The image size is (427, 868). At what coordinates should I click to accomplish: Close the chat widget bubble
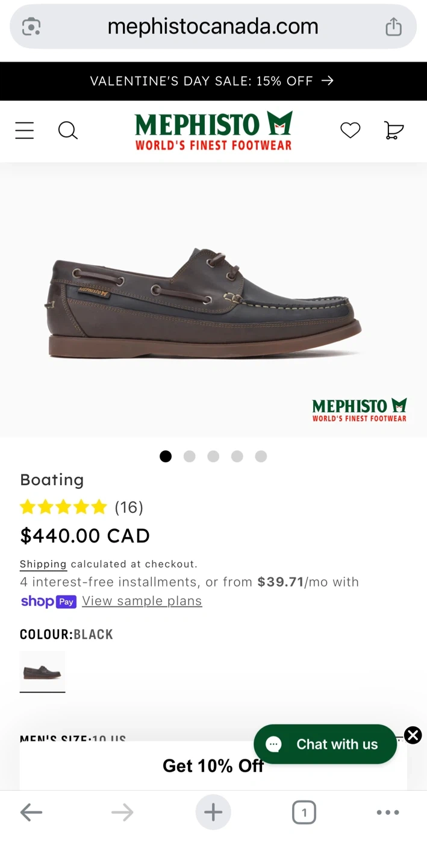413,735
